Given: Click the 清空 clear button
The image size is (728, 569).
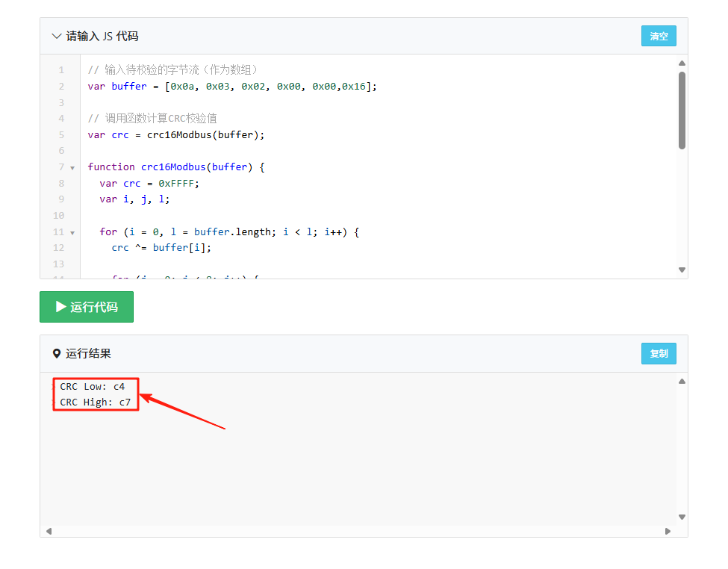Looking at the screenshot, I should [x=659, y=36].
